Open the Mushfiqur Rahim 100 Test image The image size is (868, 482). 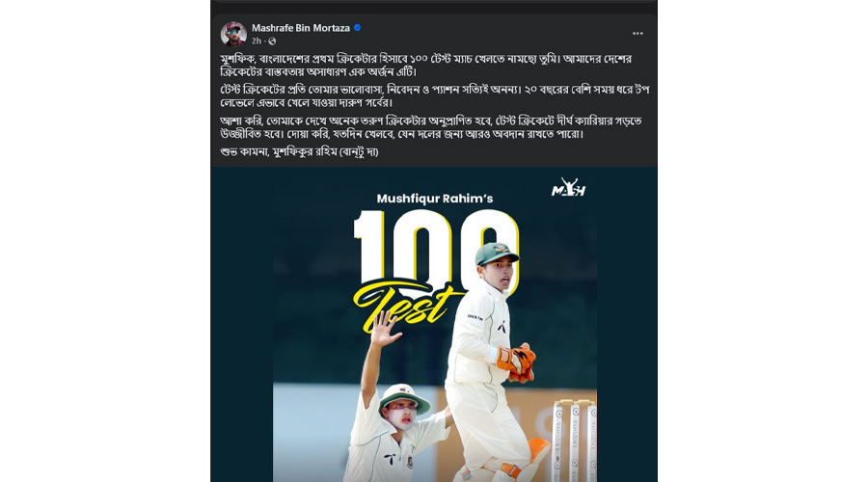pyautogui.click(x=434, y=324)
